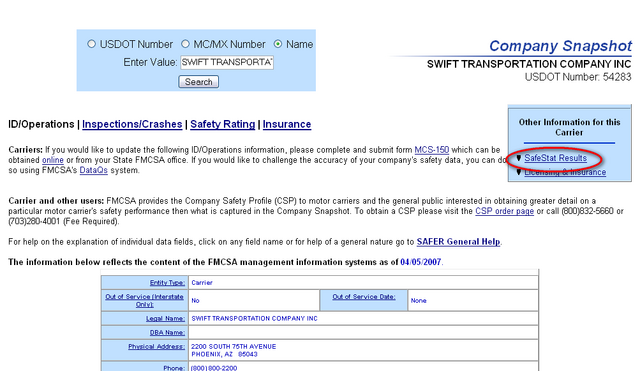This screenshot has height=371, width=640.
Task: Click the Company Snapshot heading
Action: point(560,46)
